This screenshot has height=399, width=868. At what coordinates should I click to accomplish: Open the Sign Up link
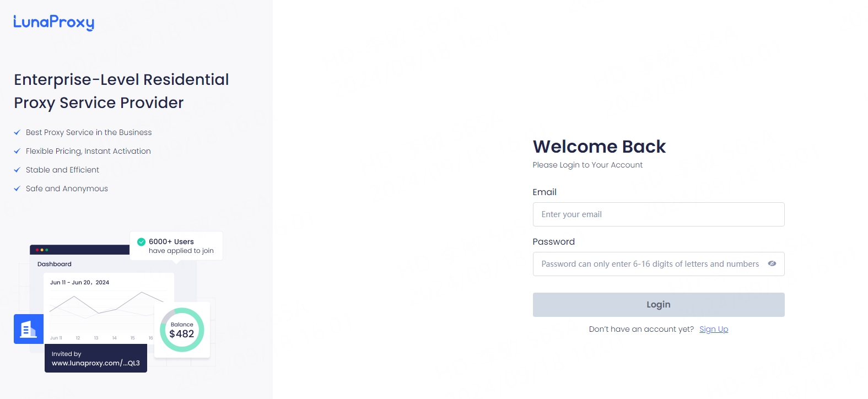click(714, 329)
